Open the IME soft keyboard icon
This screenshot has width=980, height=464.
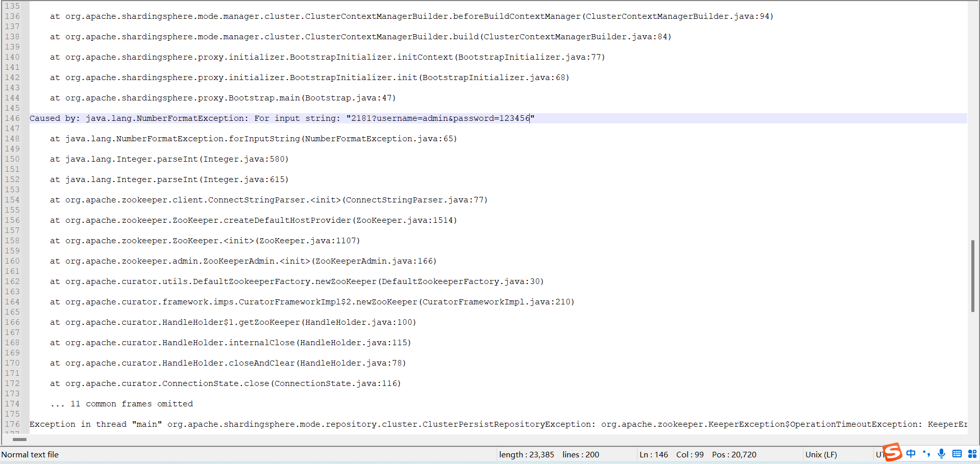coord(957,454)
